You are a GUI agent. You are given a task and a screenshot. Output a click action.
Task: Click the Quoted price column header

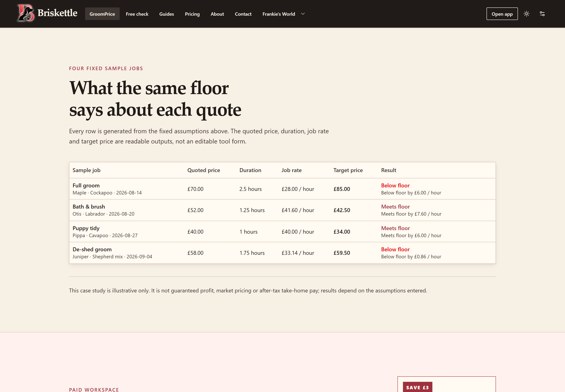pos(204,170)
